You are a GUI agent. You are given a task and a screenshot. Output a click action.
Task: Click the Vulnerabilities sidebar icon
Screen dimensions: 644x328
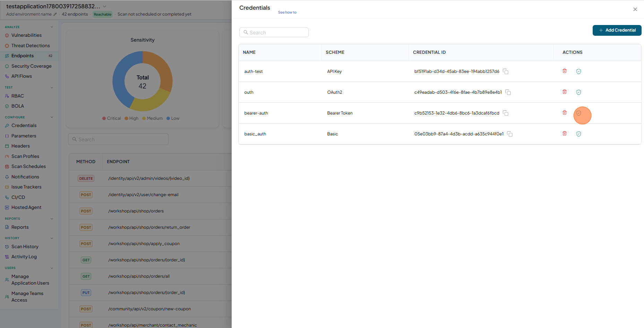[7, 35]
